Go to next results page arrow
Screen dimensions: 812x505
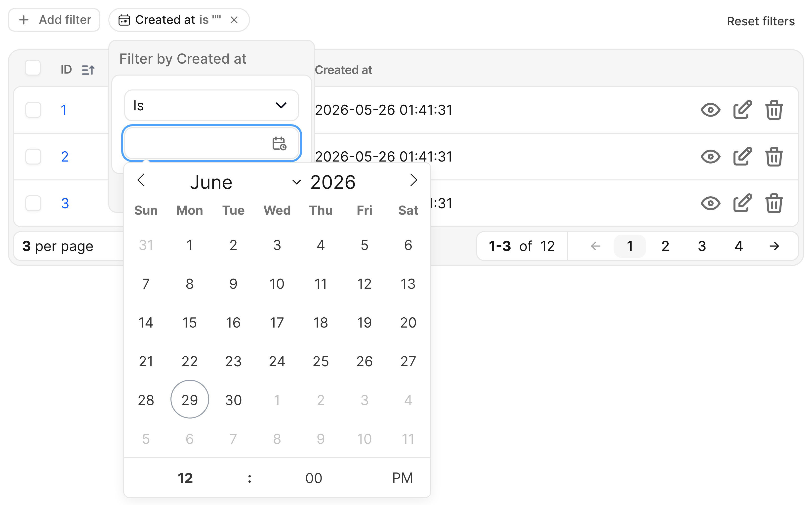point(774,246)
